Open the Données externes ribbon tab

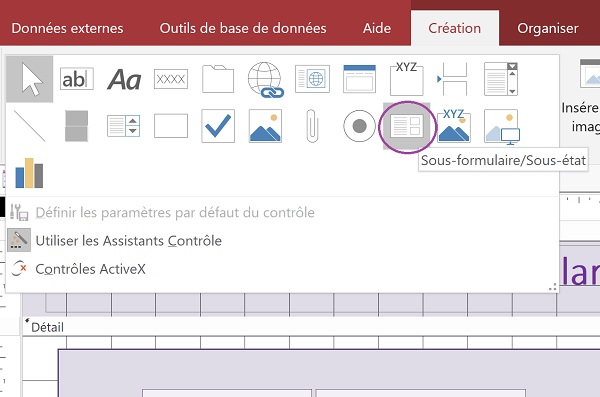point(67,28)
